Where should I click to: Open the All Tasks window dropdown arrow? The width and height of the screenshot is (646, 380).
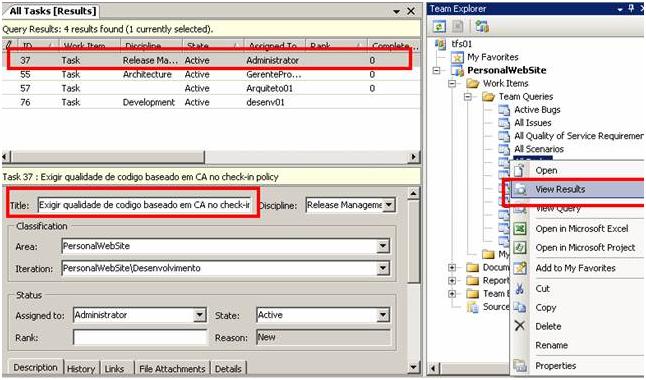click(x=396, y=12)
